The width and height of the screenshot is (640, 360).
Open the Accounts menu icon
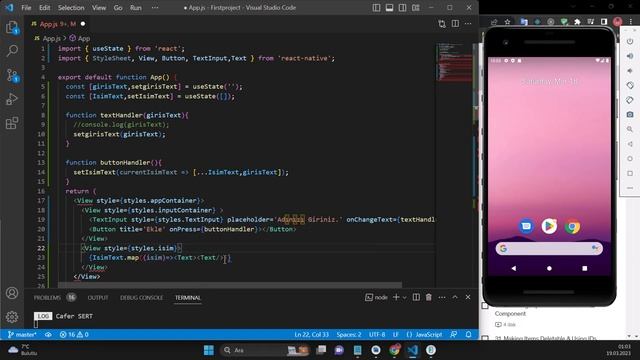[12, 293]
